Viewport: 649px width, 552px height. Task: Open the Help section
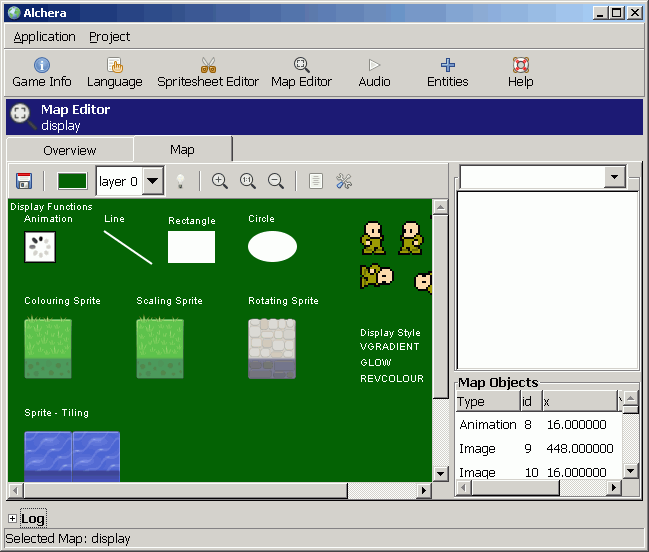tap(520, 73)
